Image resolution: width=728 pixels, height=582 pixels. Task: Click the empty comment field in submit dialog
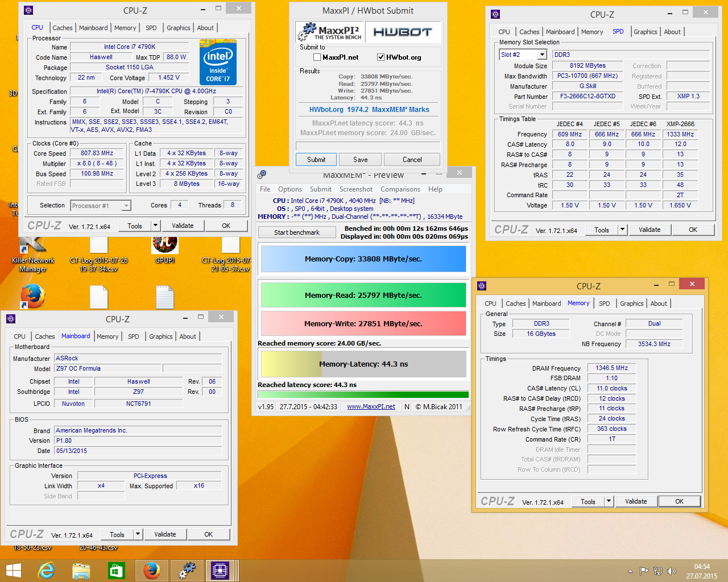[368, 145]
